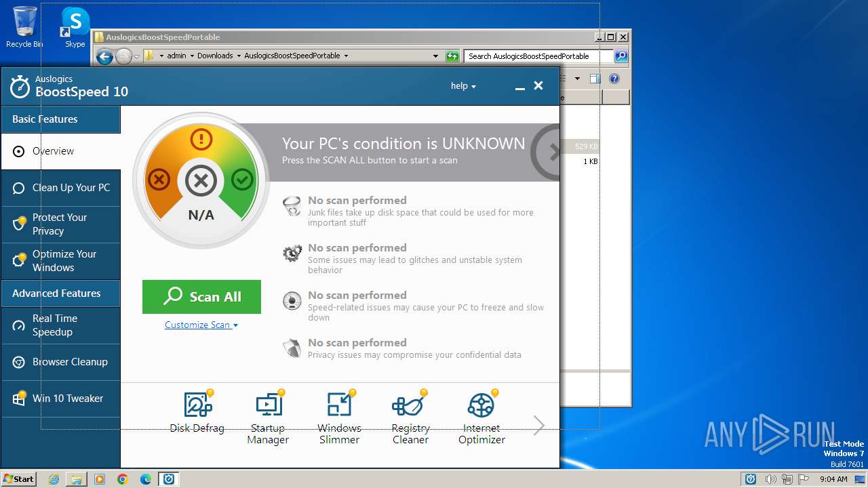Open the Windows Slimmer tool
Screen dimensions: 868x488
click(x=339, y=418)
